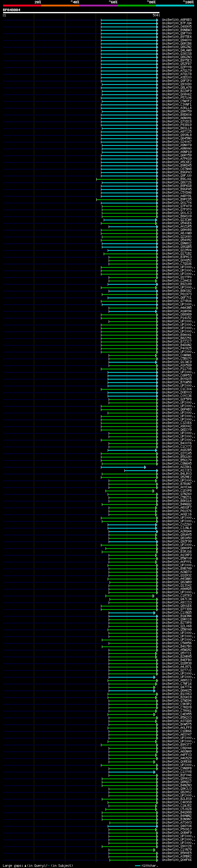The height and width of the screenshot is (868, 197).
Task: Select the UniRef100_A7PKG9 label
Action: click(176, 159)
